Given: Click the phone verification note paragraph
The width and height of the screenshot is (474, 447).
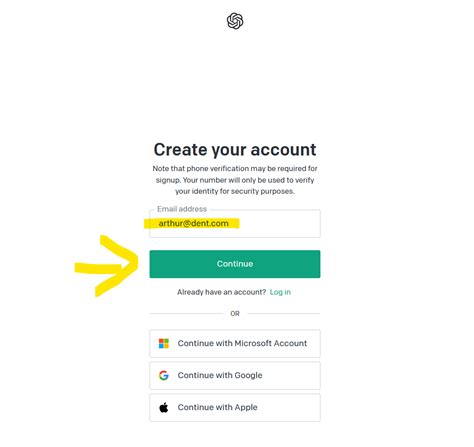Looking at the screenshot, I should tap(235, 180).
